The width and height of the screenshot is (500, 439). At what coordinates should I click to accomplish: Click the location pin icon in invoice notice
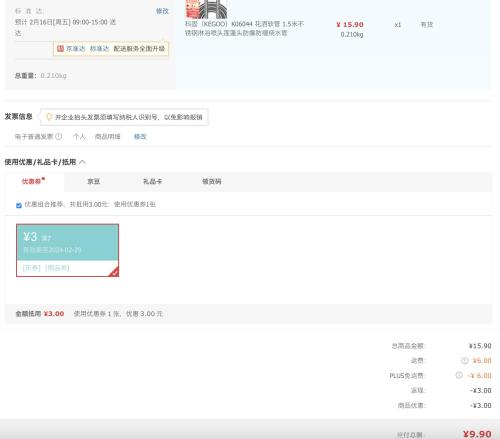coord(49,117)
